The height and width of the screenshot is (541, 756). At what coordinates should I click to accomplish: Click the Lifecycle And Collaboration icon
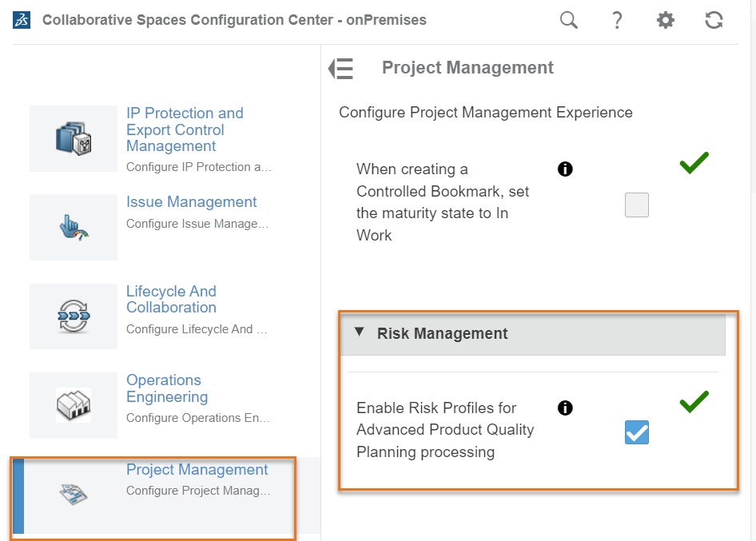[x=74, y=316]
